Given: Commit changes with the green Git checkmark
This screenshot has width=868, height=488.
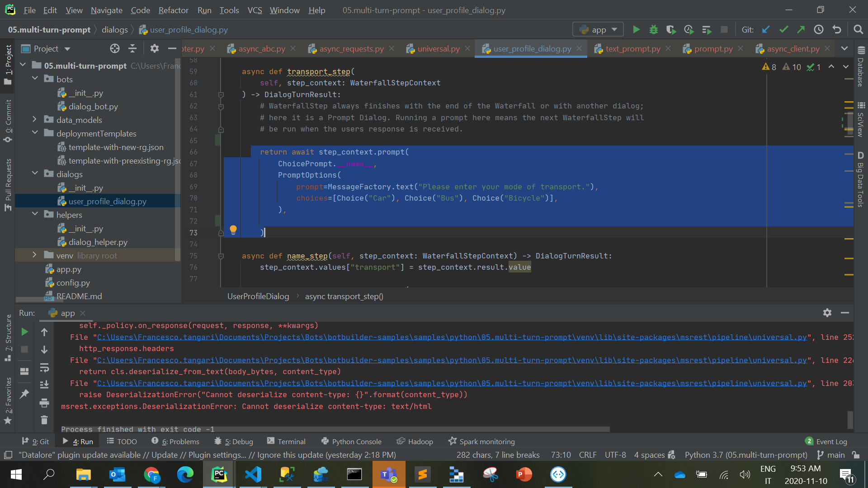Looking at the screenshot, I should 784,29.
